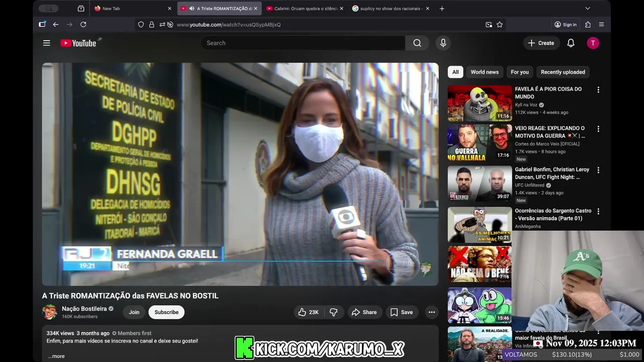Click the picture-in-picture icon in address bar

click(489, 25)
